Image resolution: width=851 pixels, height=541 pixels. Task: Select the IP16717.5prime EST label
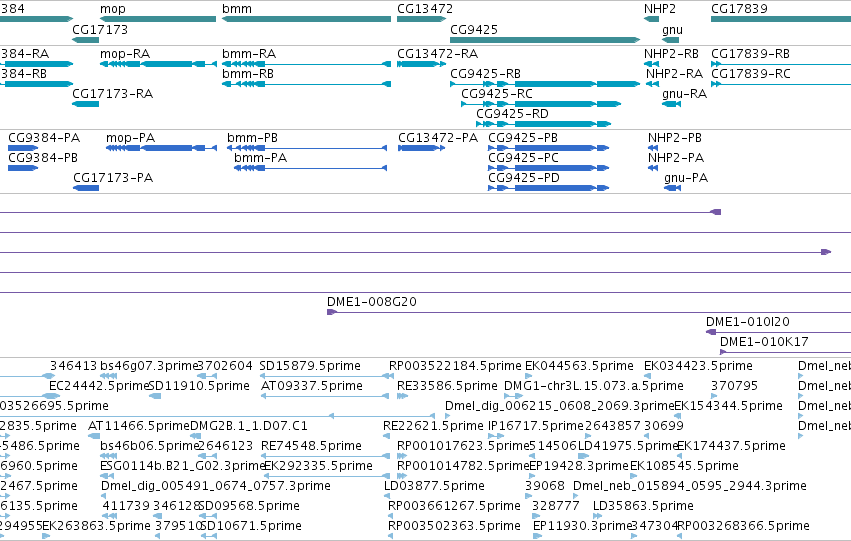[536, 426]
